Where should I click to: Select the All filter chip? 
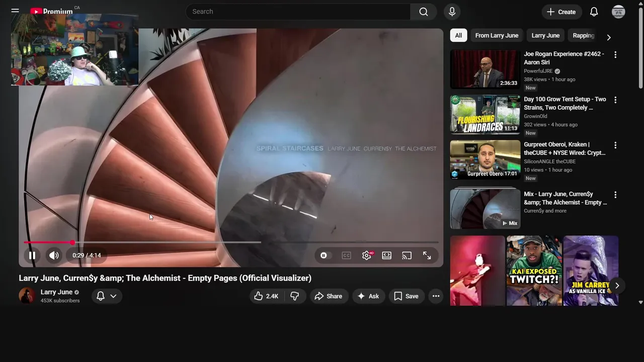(x=458, y=35)
